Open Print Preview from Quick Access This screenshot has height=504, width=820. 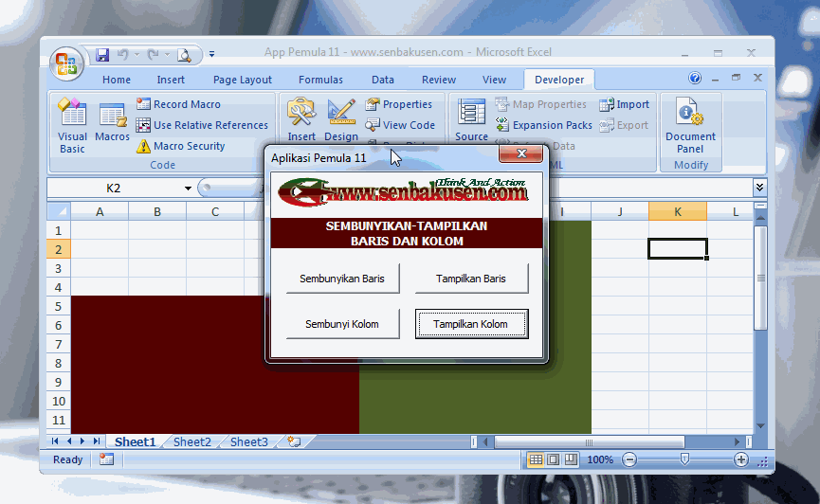184,54
